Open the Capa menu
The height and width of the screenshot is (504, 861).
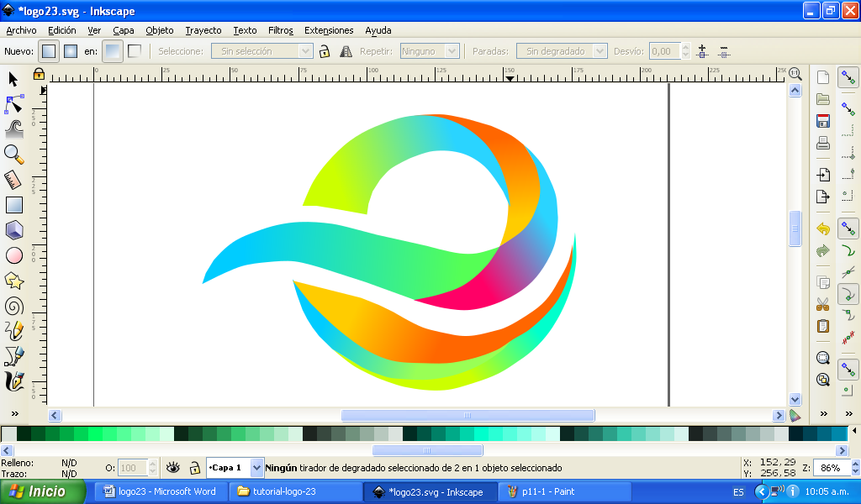click(x=124, y=30)
